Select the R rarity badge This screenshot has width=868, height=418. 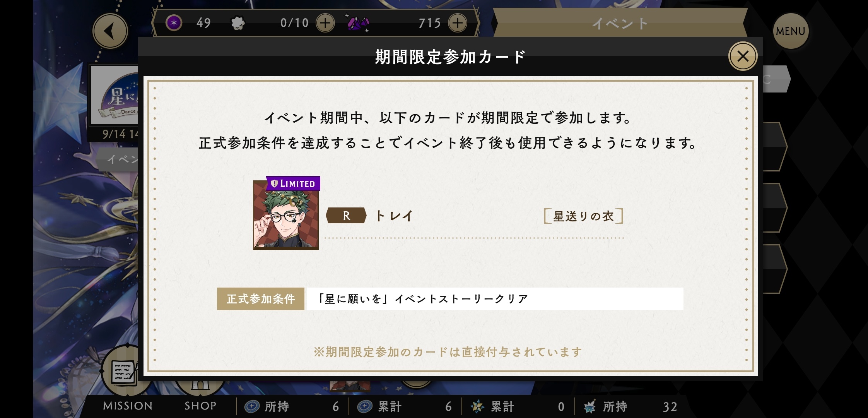click(346, 216)
